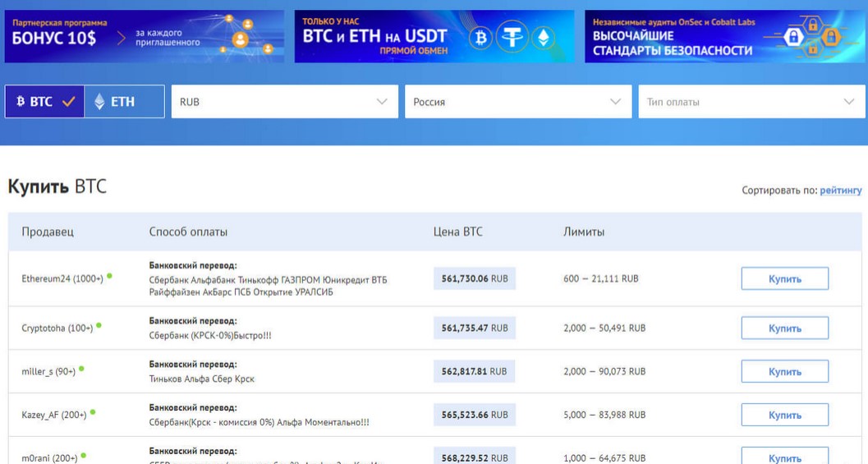Image resolution: width=868 pixels, height=464 pixels.
Task: Click Купить button for Ethereum24 offer
Action: [785, 278]
